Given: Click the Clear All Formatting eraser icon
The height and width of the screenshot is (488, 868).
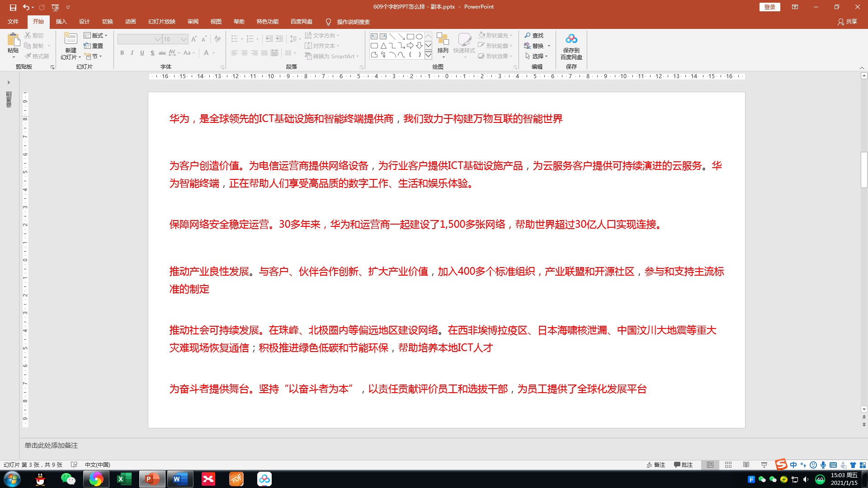Looking at the screenshot, I should pyautogui.click(x=217, y=39).
